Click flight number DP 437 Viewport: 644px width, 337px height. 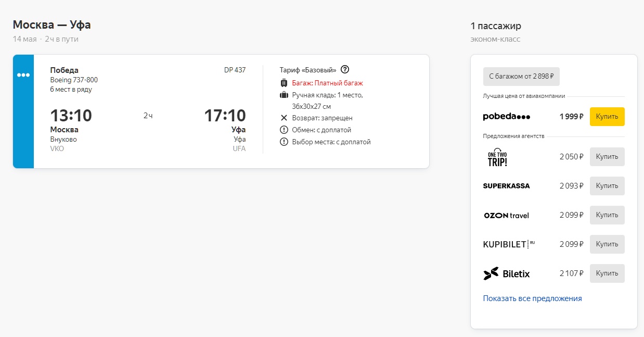(x=235, y=70)
